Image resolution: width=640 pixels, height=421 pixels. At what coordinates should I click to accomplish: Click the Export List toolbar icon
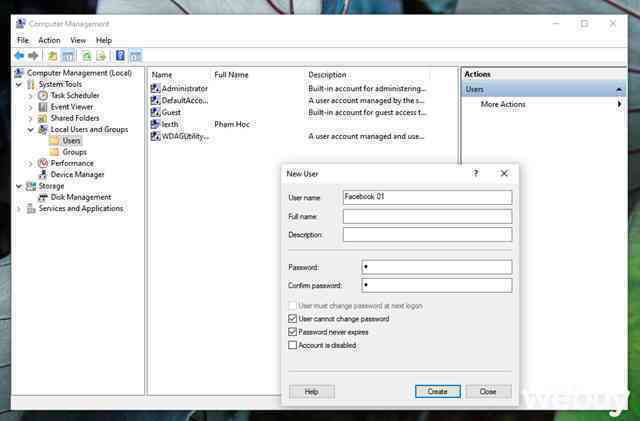(x=101, y=56)
